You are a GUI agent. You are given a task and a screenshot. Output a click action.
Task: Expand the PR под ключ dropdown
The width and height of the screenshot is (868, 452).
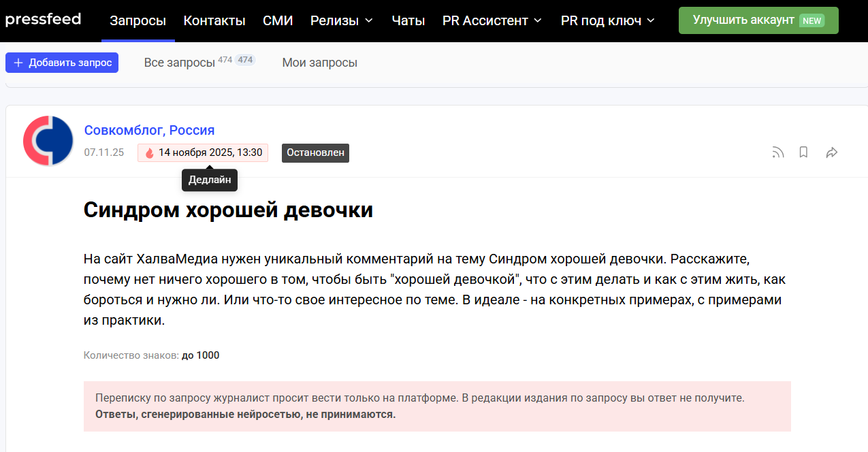click(607, 20)
